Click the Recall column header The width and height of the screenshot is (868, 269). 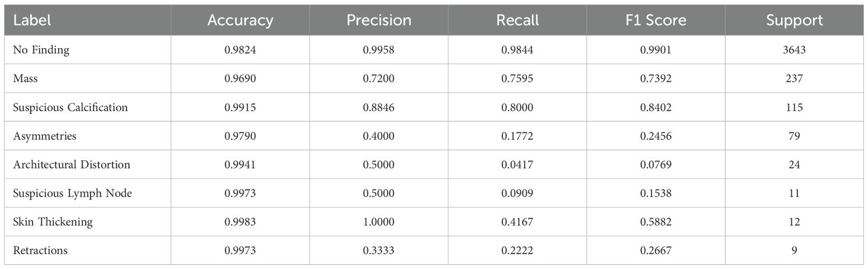[x=517, y=20]
